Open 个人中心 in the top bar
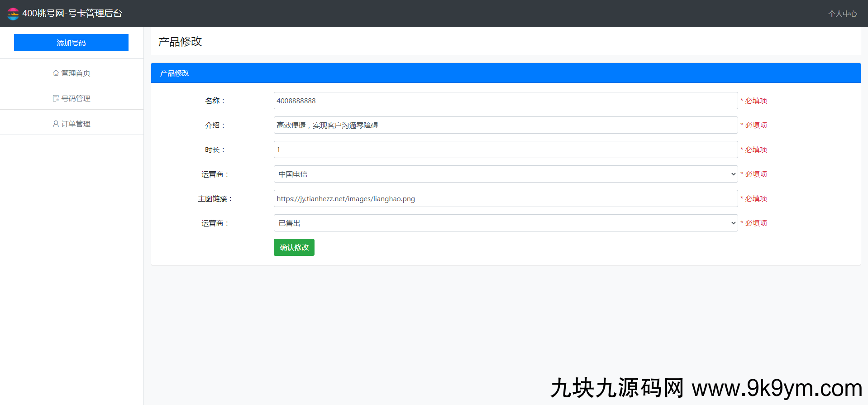 [x=842, y=14]
